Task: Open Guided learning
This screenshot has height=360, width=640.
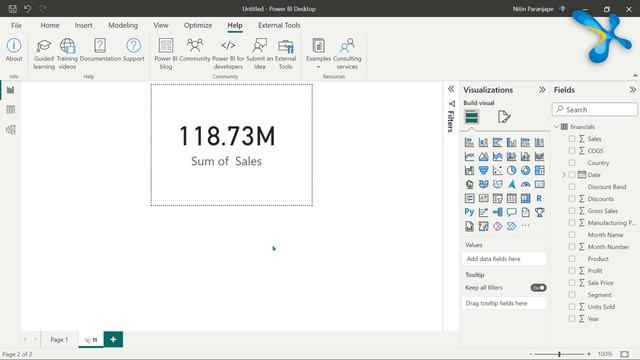Action: [44, 54]
